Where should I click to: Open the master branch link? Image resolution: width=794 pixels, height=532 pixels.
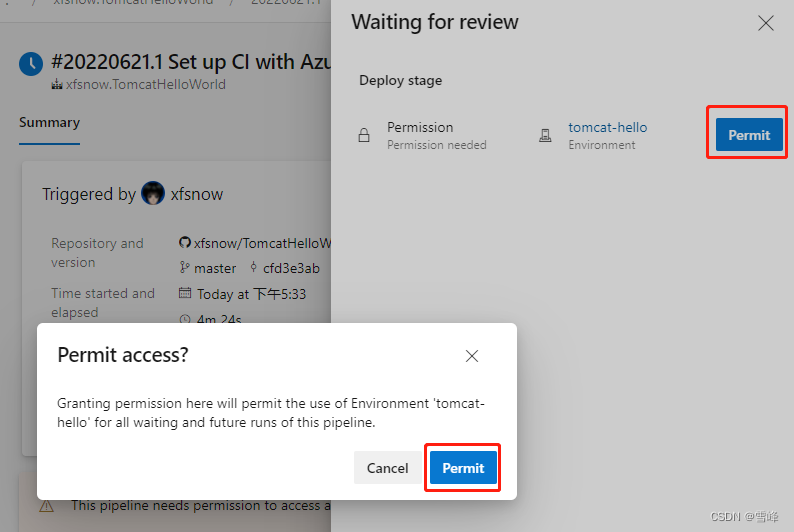[x=215, y=268]
